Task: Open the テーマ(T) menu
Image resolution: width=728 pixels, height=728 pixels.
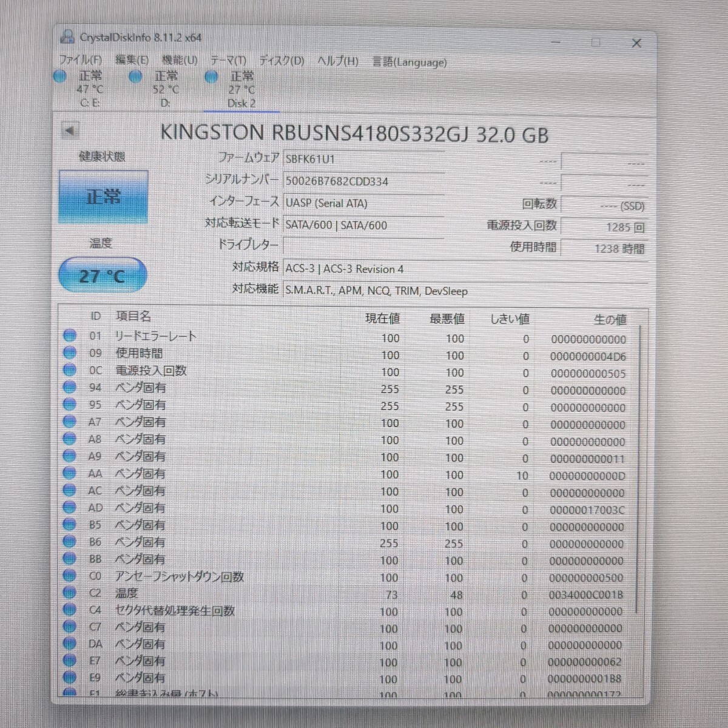Action: click(x=228, y=61)
